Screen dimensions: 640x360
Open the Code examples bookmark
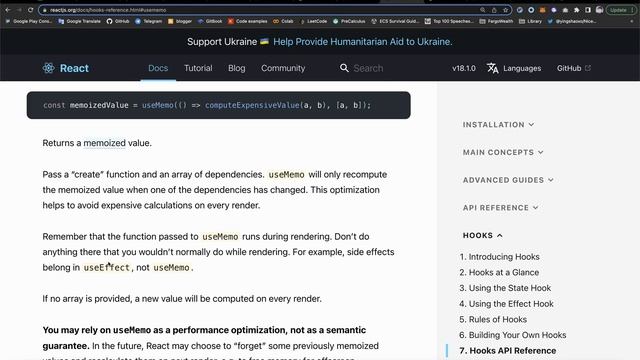(247, 21)
